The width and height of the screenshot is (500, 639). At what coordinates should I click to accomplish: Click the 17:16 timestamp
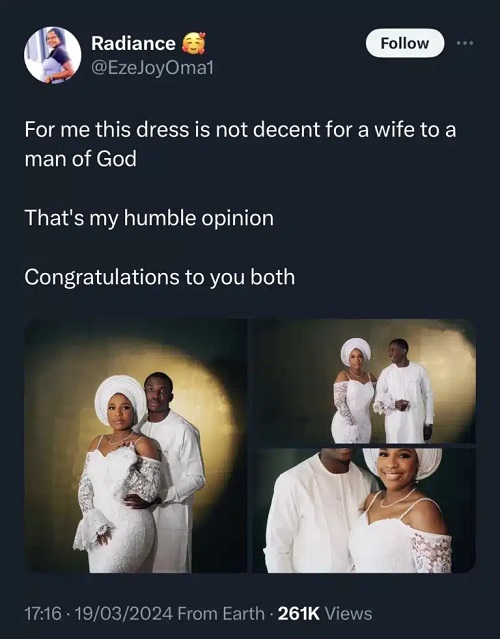[x=43, y=613]
